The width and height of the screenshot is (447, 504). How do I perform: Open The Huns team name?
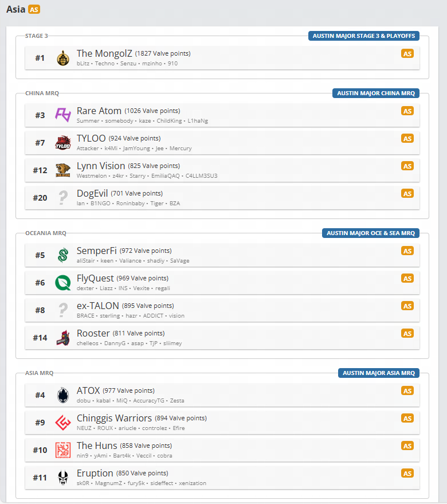97,446
